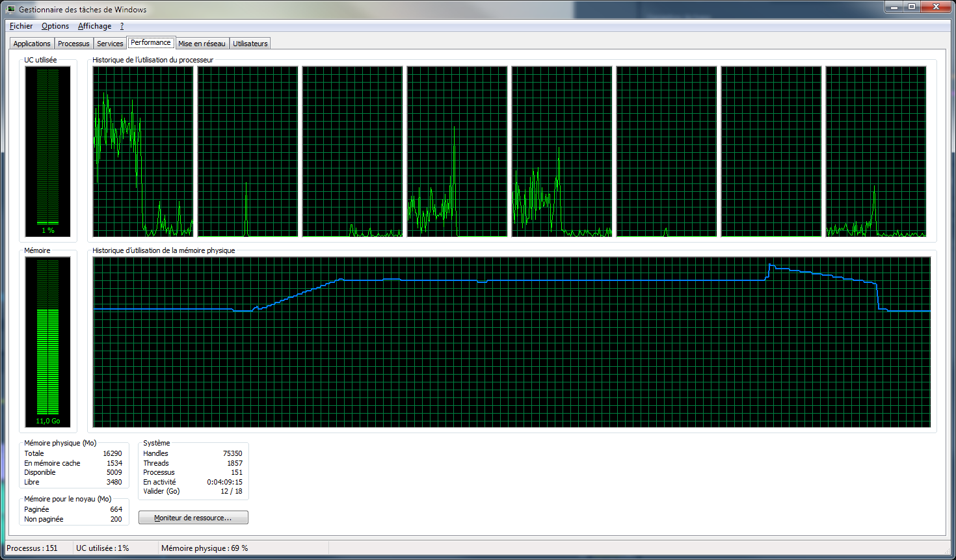Click the Mémoire physique (Mo) group label
The height and width of the screenshot is (560, 956).
coord(60,443)
